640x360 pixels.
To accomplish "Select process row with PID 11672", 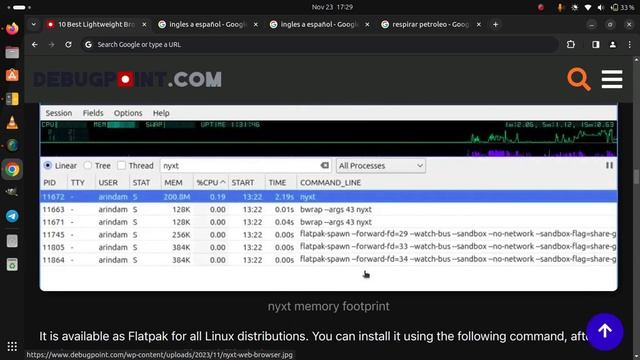I will click(329, 197).
